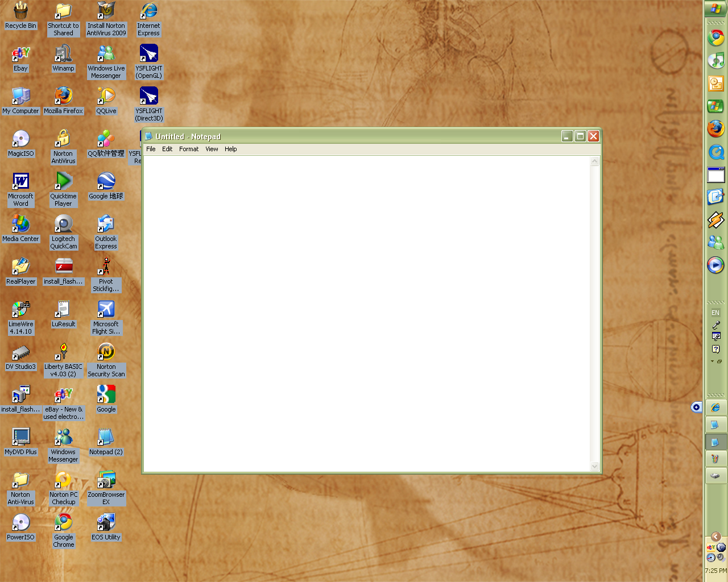Launch LimeWire 4.14.10
Viewport: 728px width, 582px height.
(20, 310)
